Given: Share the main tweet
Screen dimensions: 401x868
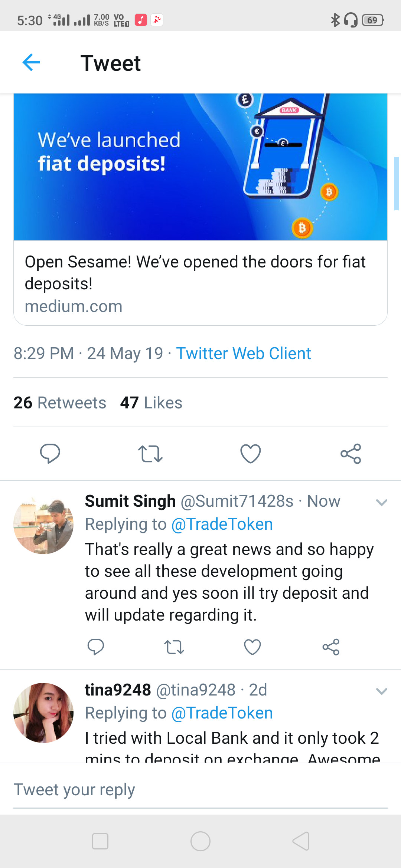Looking at the screenshot, I should point(351,453).
